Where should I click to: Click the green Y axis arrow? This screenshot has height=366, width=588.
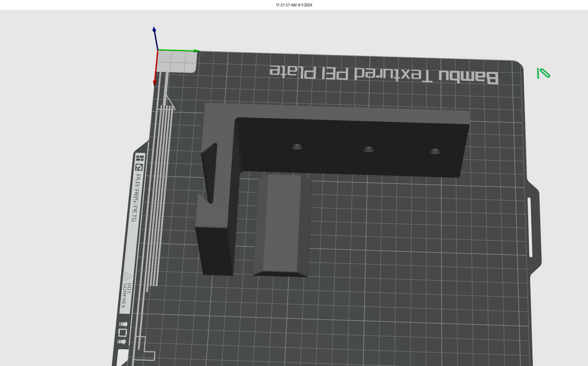179,50
